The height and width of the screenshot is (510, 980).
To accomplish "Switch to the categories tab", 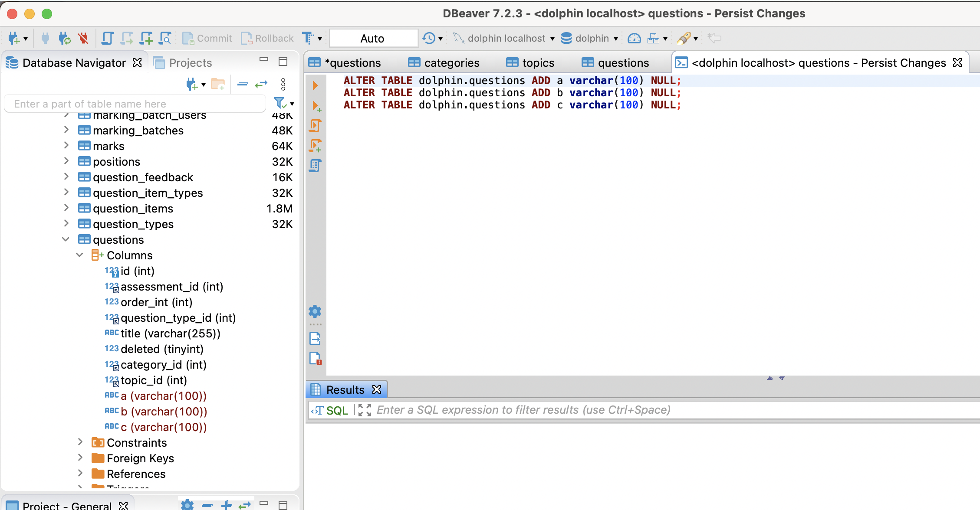I will click(451, 62).
